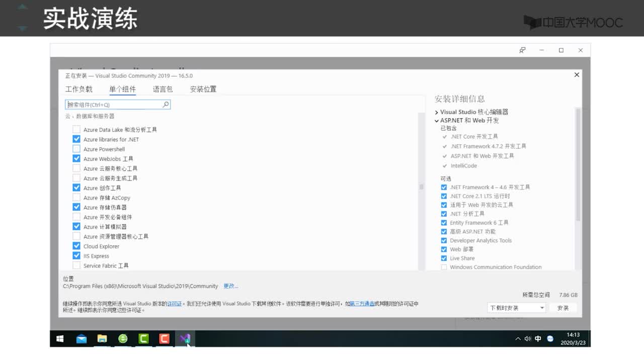Open the blue tray notification icon
The image size is (644, 362).
coord(550,339)
